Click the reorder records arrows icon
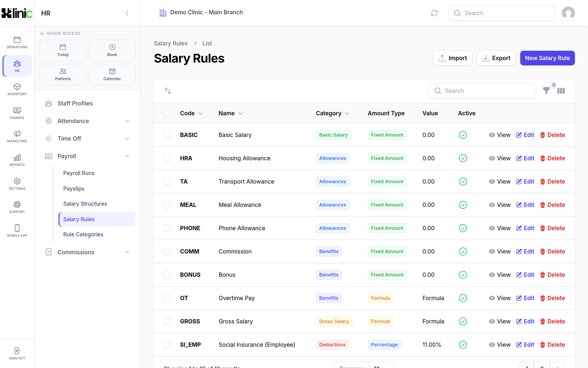The image size is (588, 368). pyautogui.click(x=168, y=91)
